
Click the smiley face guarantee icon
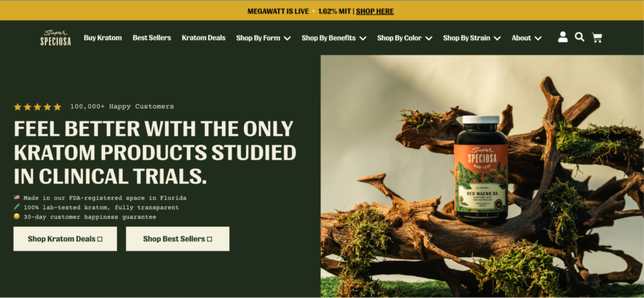(x=16, y=217)
